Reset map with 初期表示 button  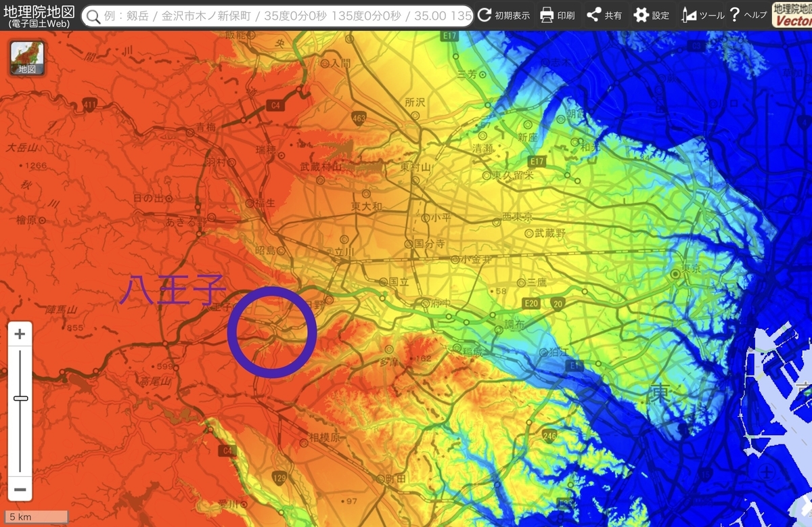coord(503,15)
